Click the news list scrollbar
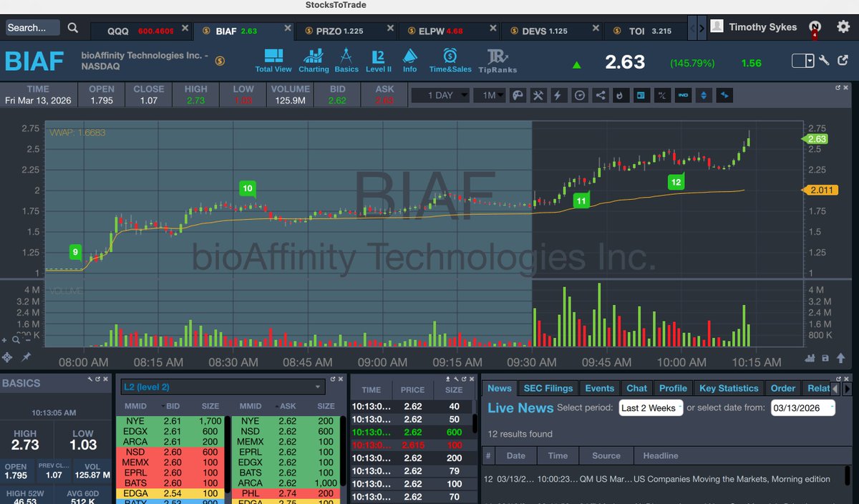 (847, 476)
